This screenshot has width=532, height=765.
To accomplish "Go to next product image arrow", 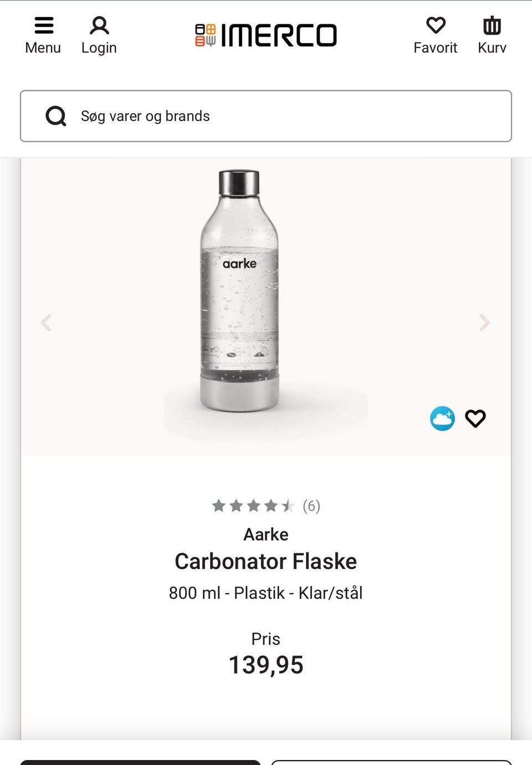I will pos(484,322).
